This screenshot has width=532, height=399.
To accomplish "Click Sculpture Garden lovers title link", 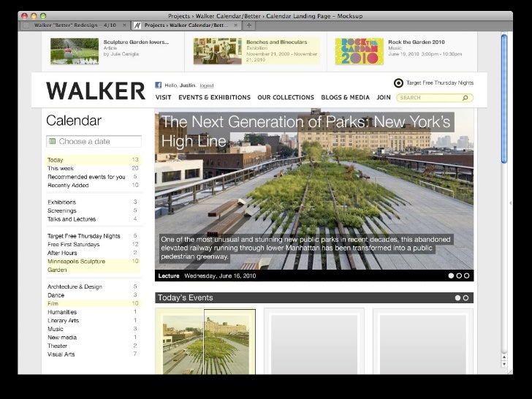I will click(x=136, y=42).
